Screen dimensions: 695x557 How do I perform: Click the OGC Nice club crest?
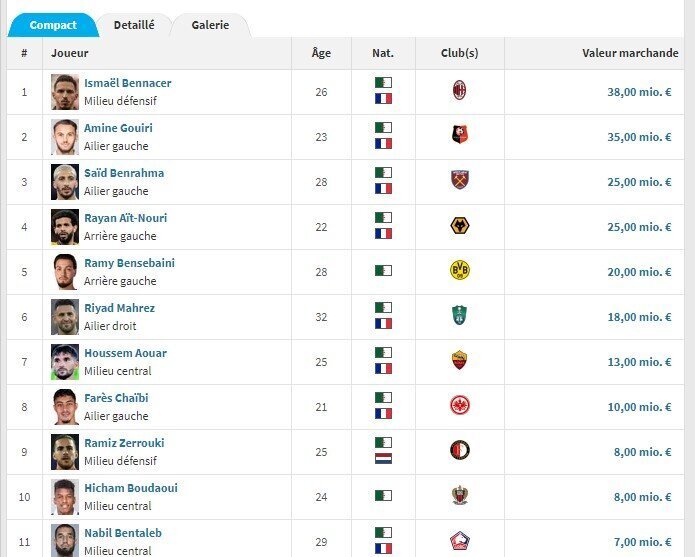coord(459,496)
